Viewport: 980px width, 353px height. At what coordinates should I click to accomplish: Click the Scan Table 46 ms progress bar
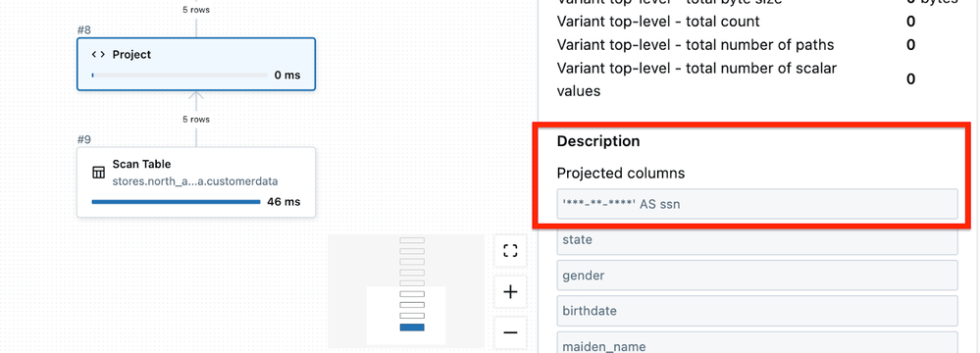176,202
